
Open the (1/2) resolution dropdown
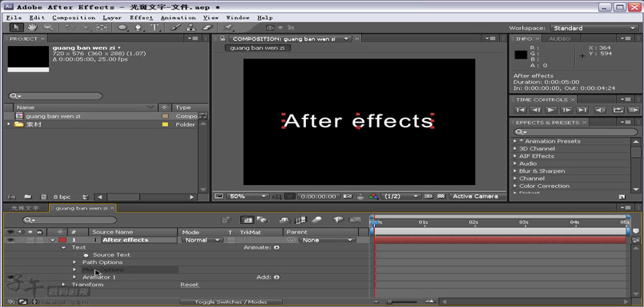tap(401, 196)
